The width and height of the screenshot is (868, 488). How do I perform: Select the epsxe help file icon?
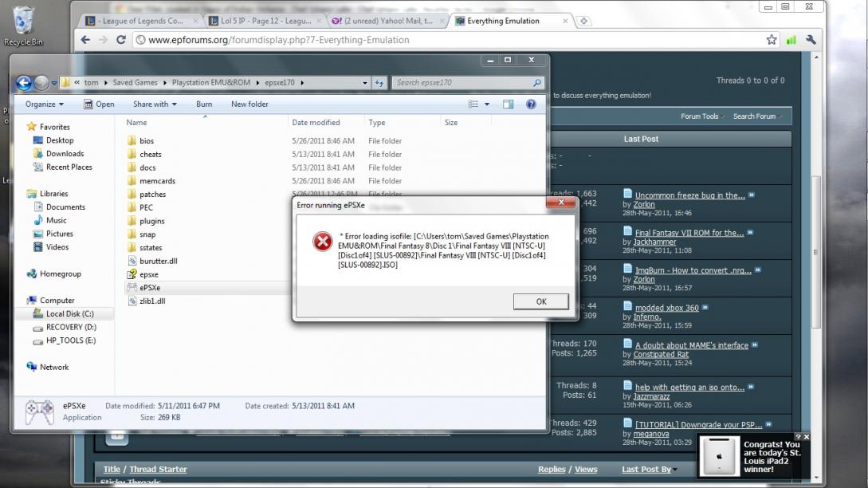pyautogui.click(x=132, y=274)
